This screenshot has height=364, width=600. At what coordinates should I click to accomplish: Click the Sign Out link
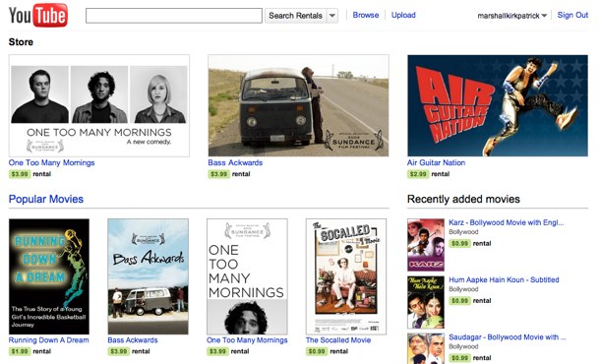(572, 15)
